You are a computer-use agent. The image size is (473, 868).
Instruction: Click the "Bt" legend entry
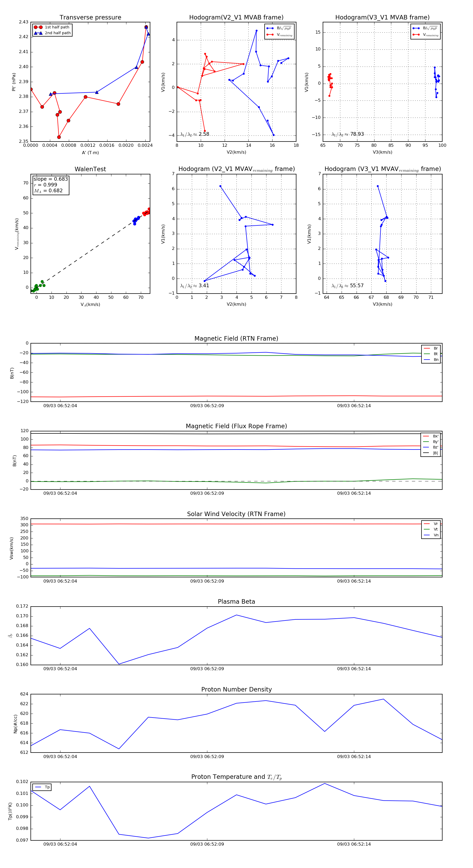tap(431, 354)
